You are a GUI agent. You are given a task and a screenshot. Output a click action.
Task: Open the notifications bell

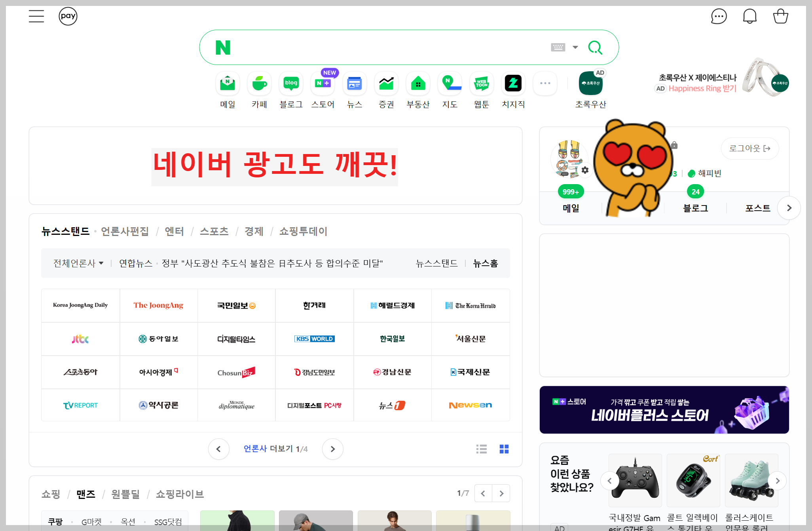[x=749, y=16]
